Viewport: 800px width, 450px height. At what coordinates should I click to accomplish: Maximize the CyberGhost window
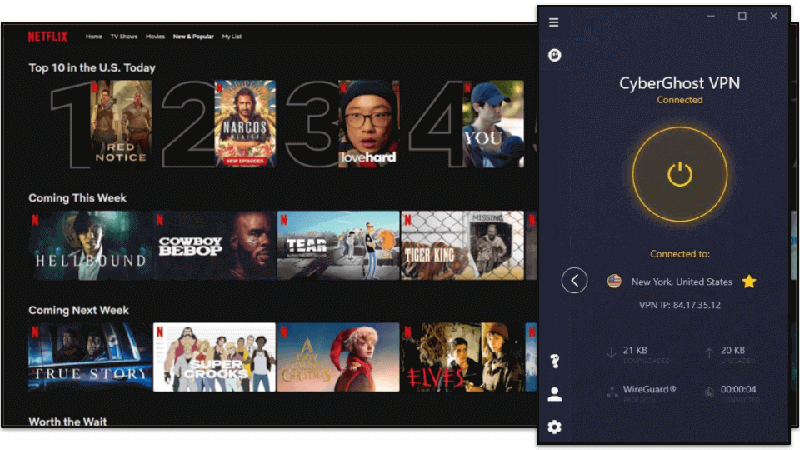pyautogui.click(x=742, y=16)
